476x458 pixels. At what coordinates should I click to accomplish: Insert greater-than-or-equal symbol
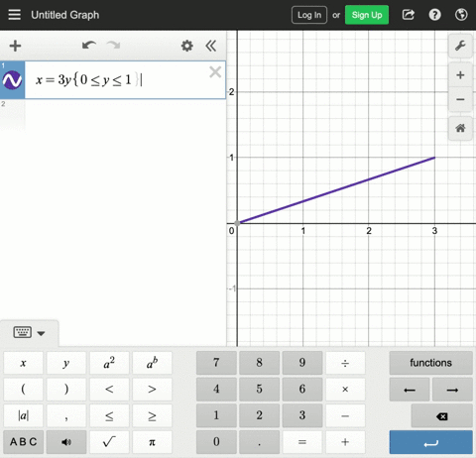pos(152,415)
